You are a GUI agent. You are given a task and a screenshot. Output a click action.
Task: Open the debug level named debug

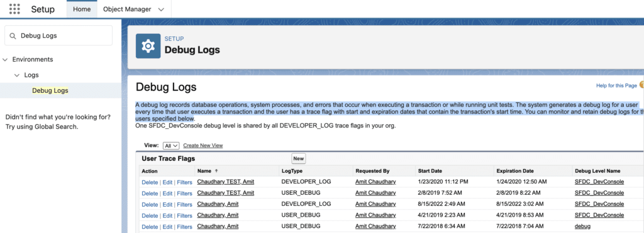click(x=582, y=227)
